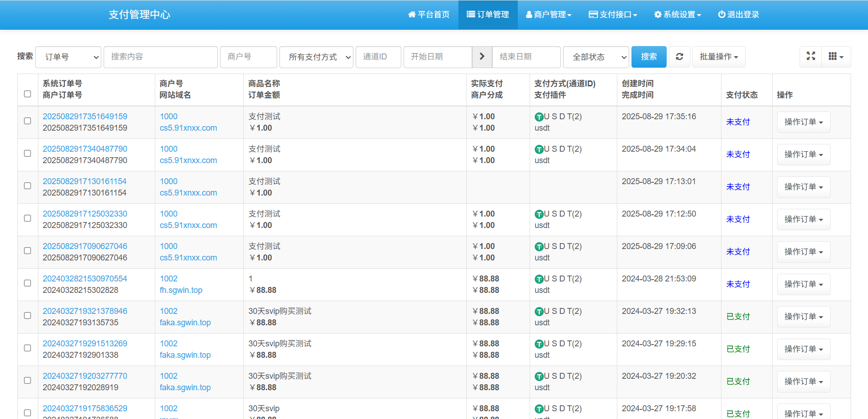
Task: Open order link 2025082917130161154
Action: 84,181
